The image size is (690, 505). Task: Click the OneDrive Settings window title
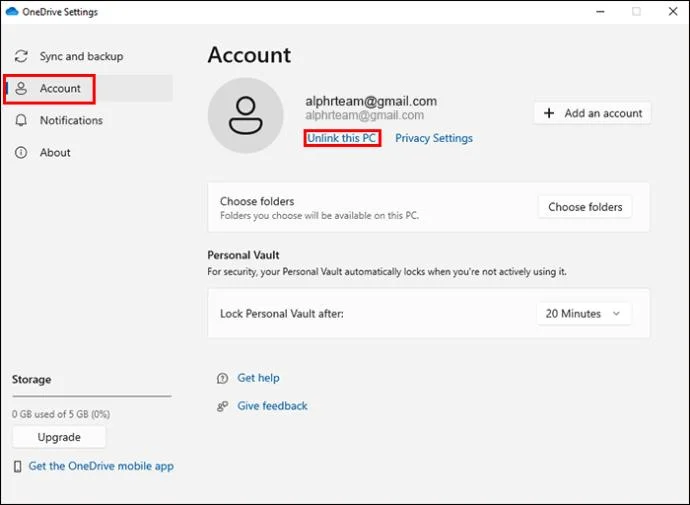(60, 12)
